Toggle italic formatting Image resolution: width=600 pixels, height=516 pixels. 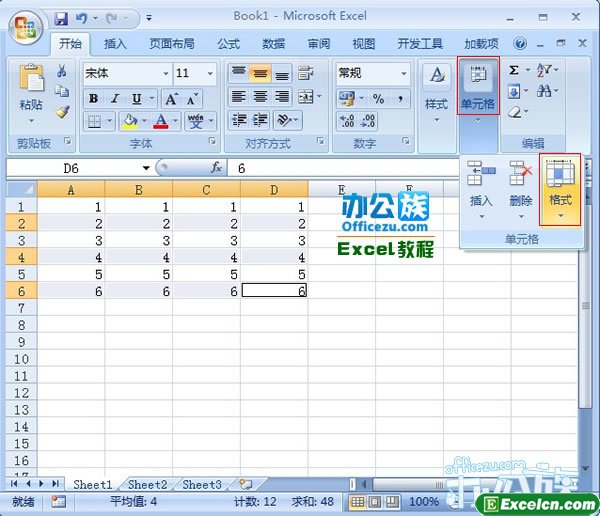click(x=115, y=99)
